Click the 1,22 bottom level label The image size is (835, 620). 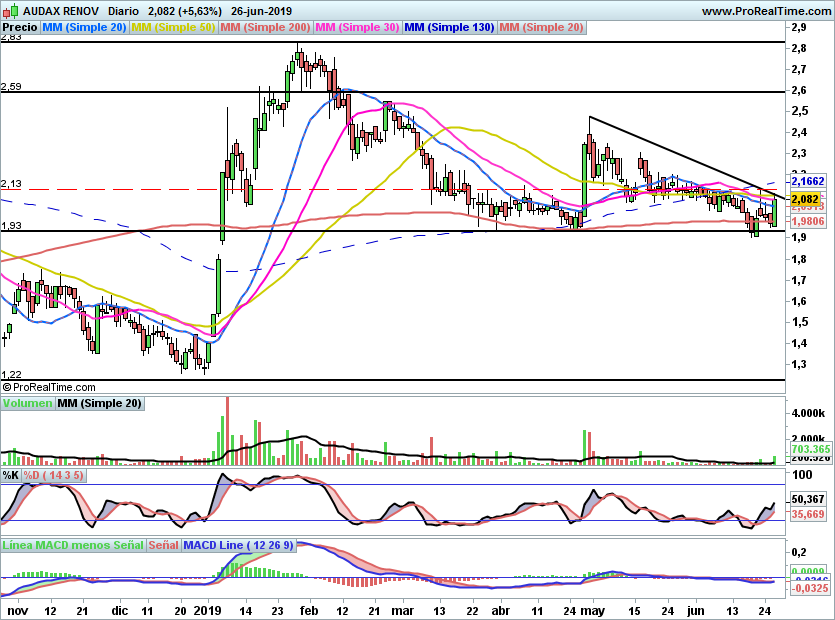11,375
